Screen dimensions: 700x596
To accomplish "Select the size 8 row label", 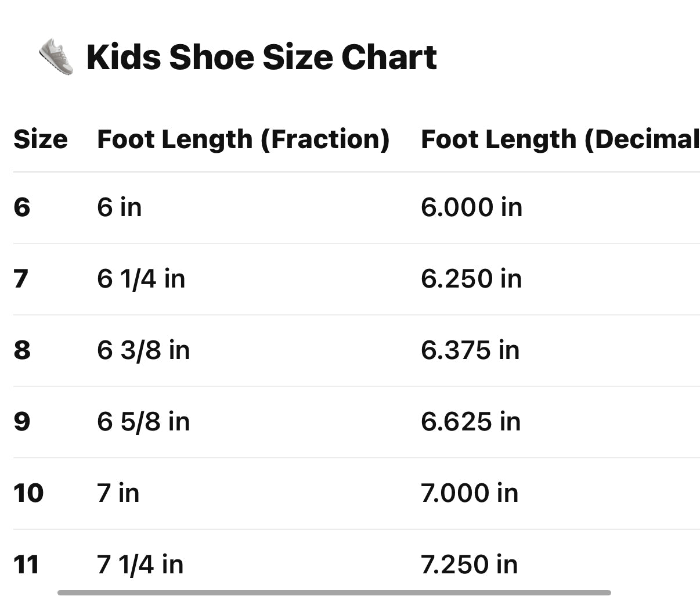I will point(22,350).
